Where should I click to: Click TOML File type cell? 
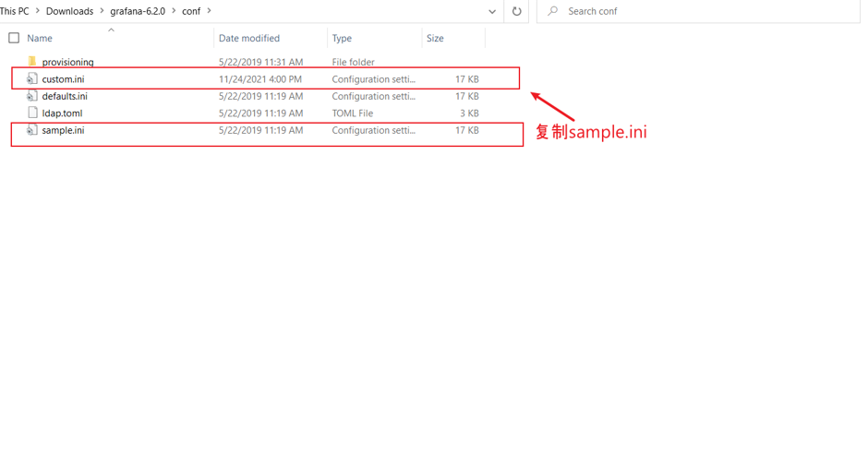tap(353, 113)
